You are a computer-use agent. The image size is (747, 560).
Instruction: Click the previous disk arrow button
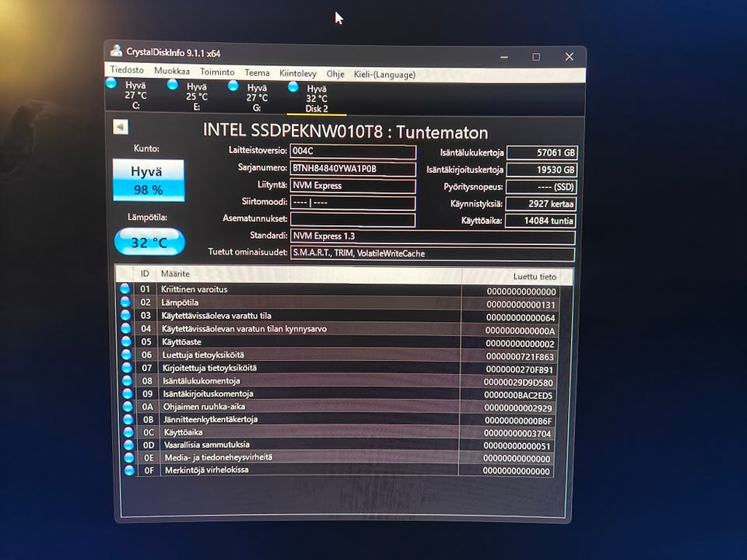121,127
